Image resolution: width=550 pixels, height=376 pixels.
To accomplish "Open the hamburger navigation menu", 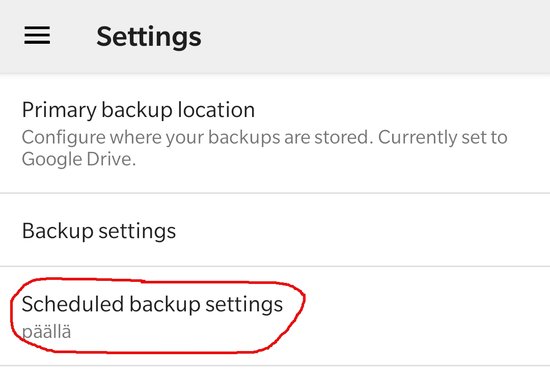I will pos(37,35).
